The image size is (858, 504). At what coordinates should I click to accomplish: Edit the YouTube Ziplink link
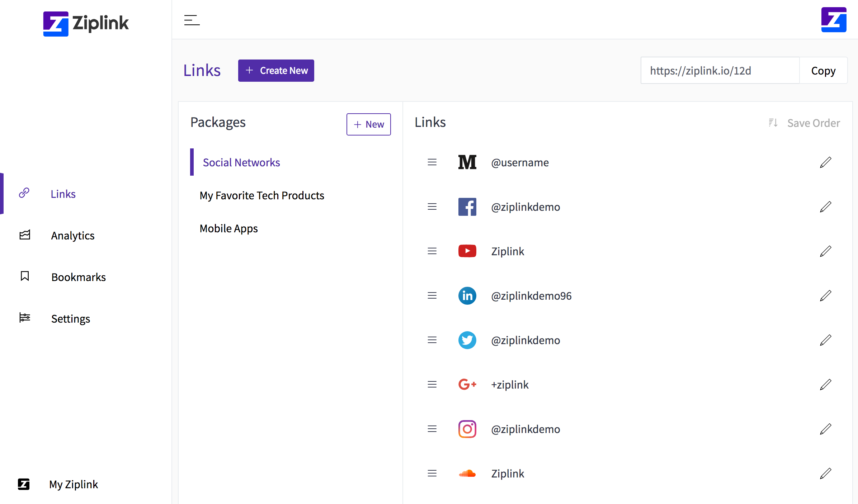coord(826,251)
